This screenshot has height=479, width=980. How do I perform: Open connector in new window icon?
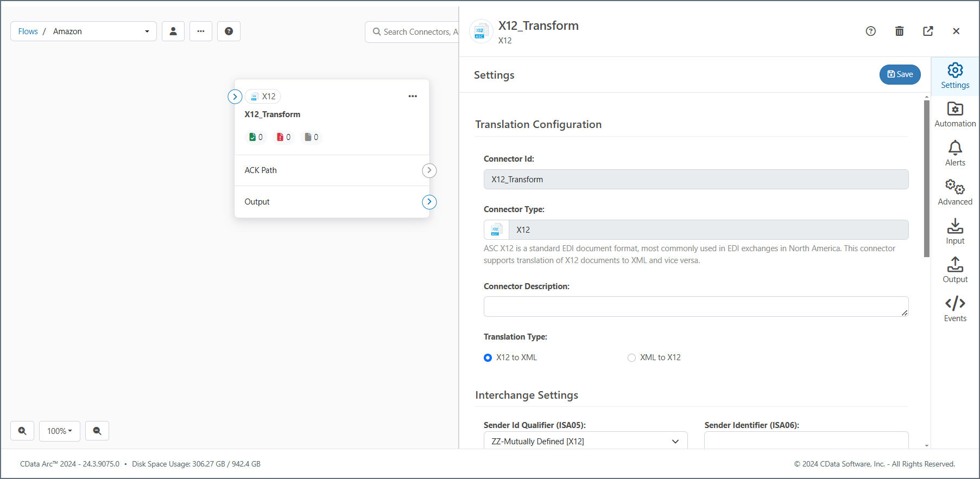[x=928, y=31]
